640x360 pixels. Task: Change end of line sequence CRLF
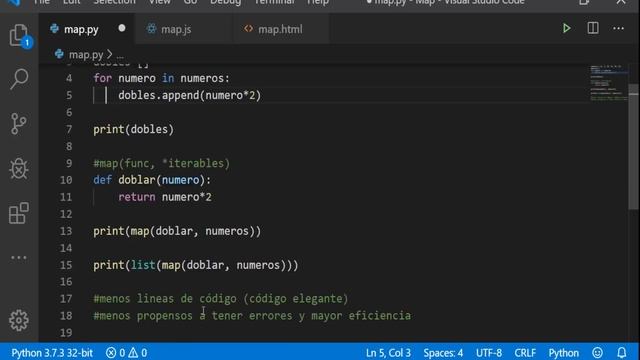click(525, 353)
